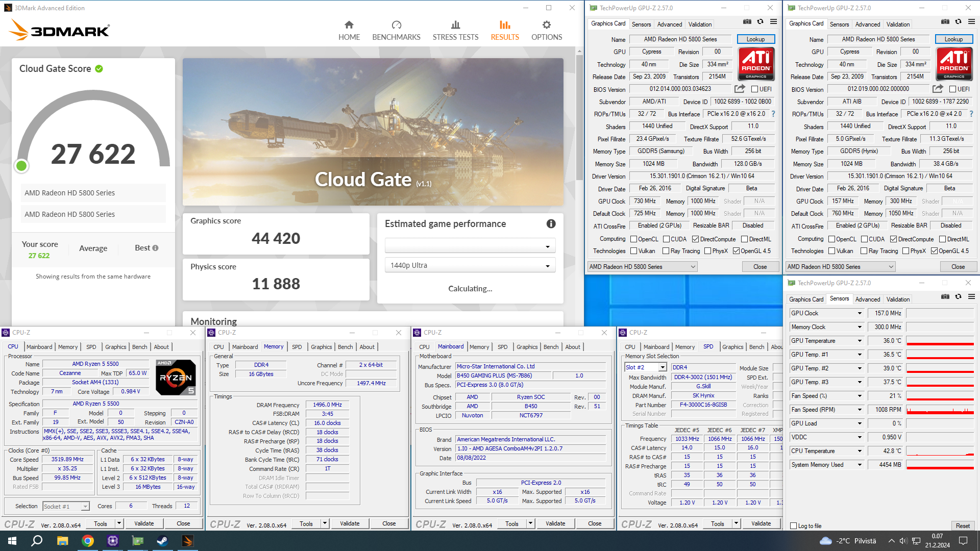Switch to Sensors tab in left GPU-Z window
980x551 pixels.
point(641,24)
